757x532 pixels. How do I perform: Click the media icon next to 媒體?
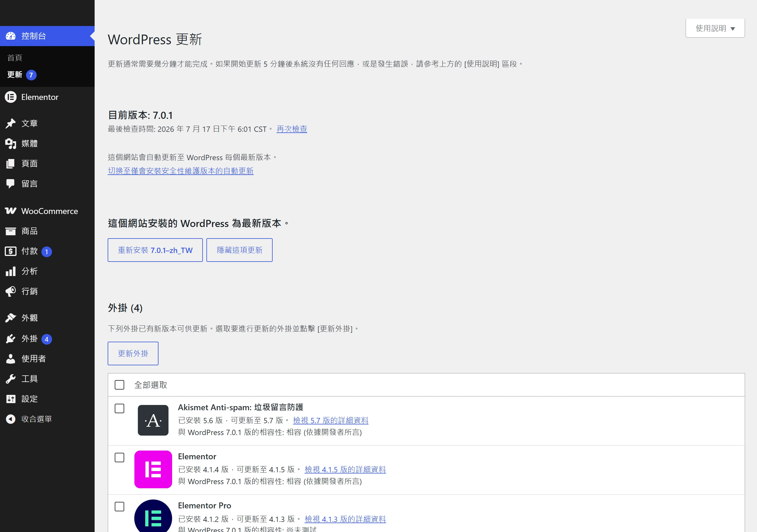(11, 143)
